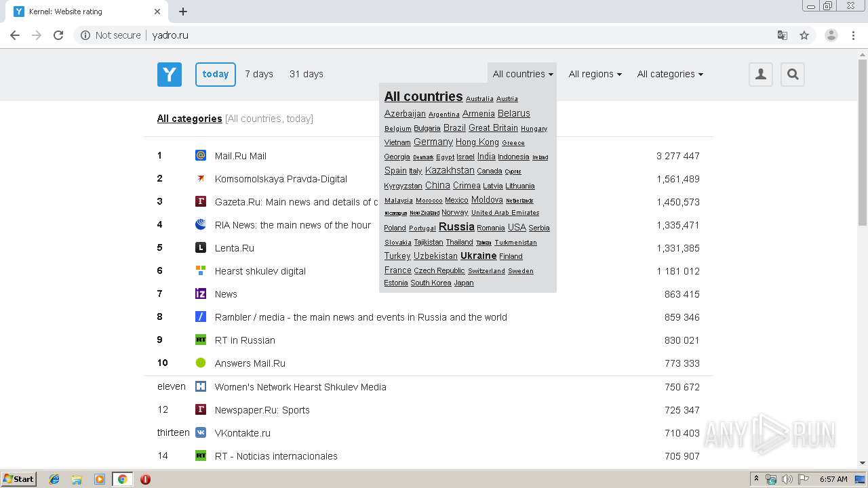
Task: Open Internet Explorer from the taskbar
Action: tap(54, 479)
